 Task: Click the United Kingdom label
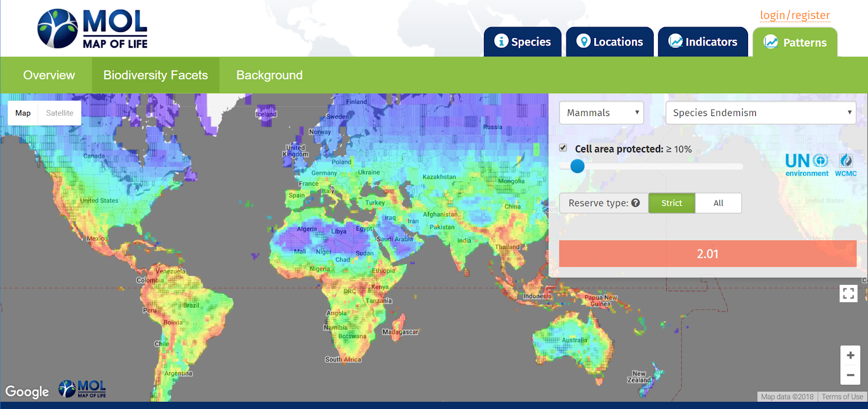tap(296, 151)
